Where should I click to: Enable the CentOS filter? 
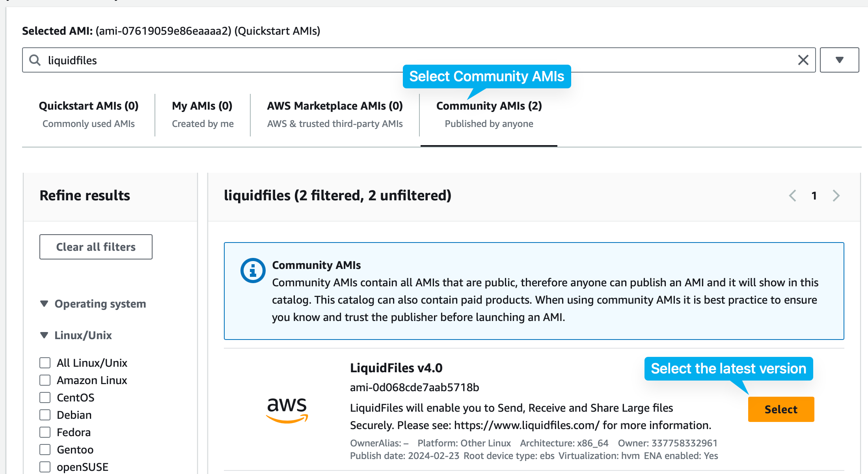pos(45,397)
